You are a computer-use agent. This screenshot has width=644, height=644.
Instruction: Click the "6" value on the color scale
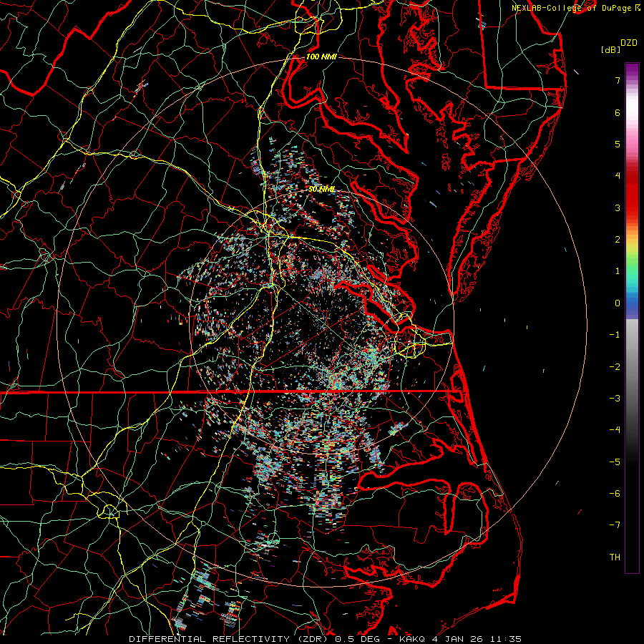point(618,112)
